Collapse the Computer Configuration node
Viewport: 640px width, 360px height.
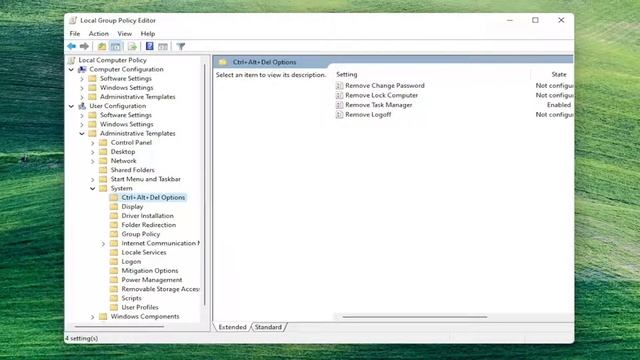pos(71,70)
